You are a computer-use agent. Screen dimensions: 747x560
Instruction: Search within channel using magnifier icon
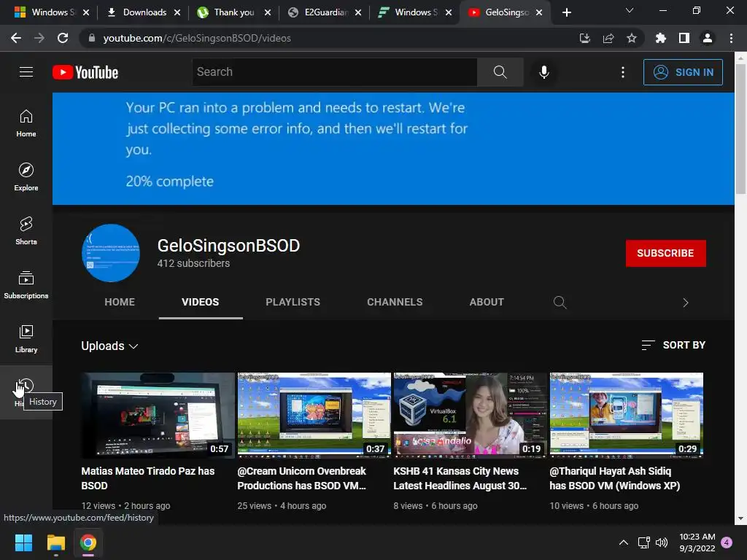(560, 302)
